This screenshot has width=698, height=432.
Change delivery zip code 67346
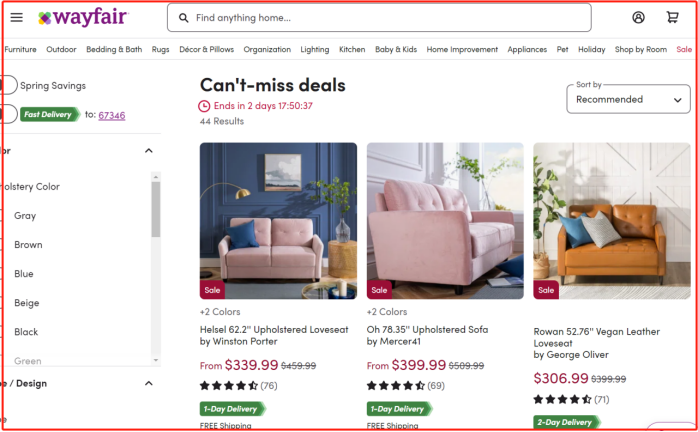click(x=111, y=115)
